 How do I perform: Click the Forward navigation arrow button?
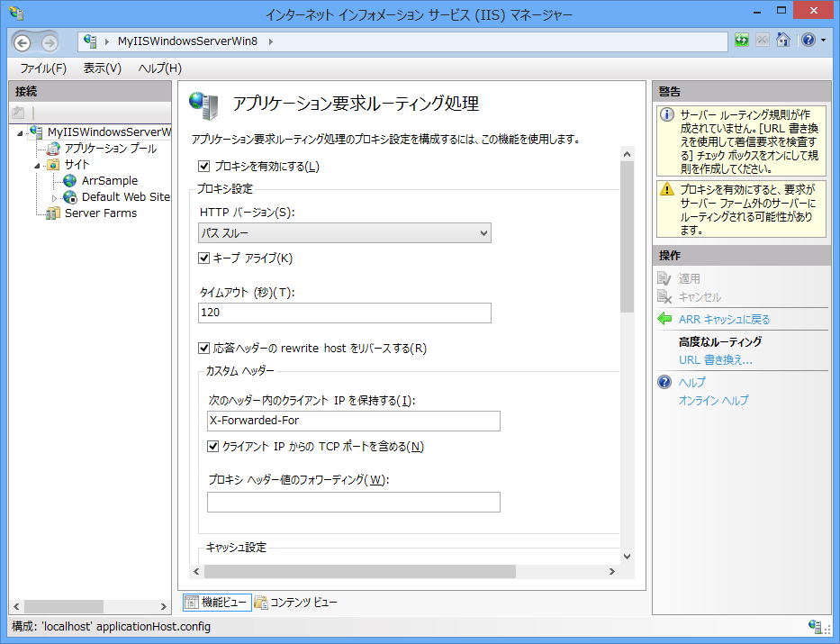coord(50,42)
